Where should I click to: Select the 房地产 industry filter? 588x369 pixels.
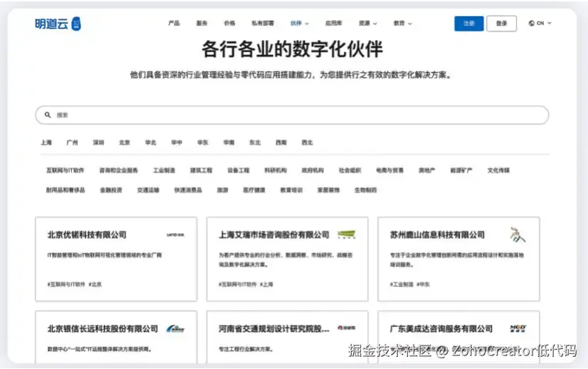coord(426,171)
